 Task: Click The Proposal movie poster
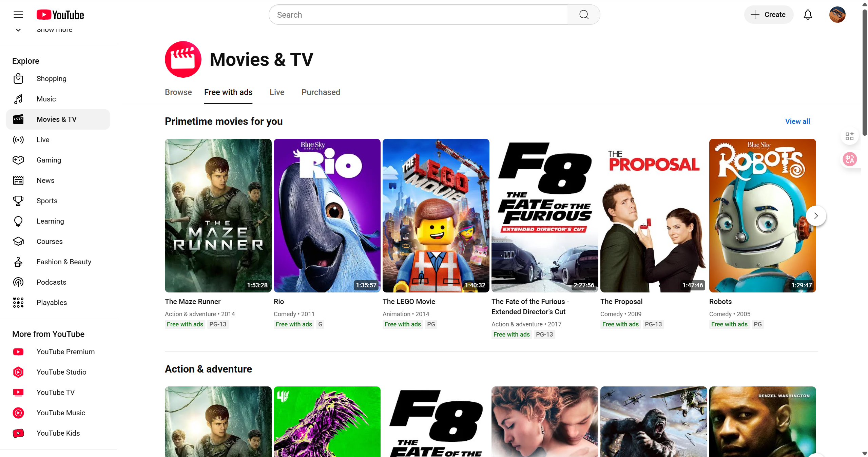pos(654,215)
